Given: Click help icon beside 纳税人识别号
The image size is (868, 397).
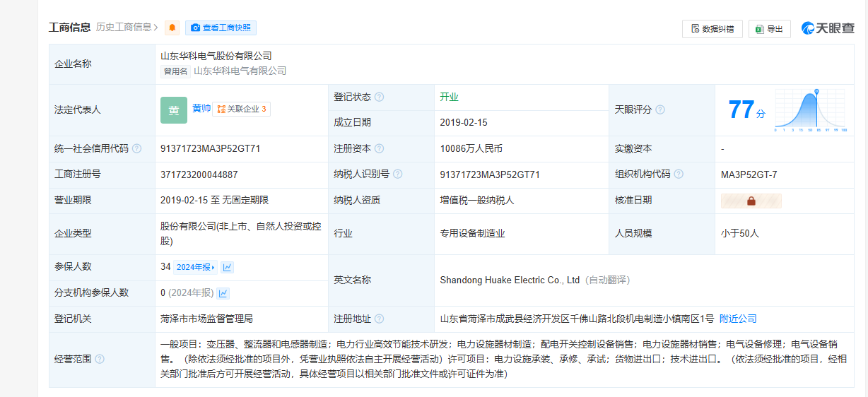Looking at the screenshot, I should click(x=397, y=174).
